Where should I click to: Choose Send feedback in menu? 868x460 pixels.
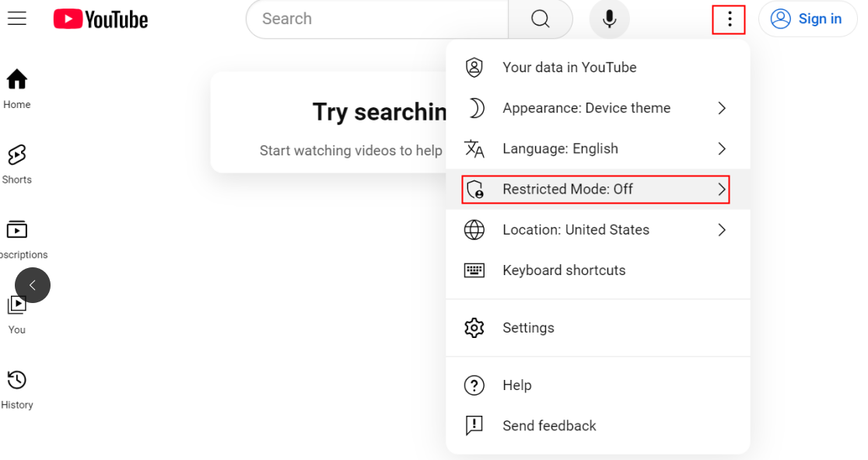coord(549,426)
